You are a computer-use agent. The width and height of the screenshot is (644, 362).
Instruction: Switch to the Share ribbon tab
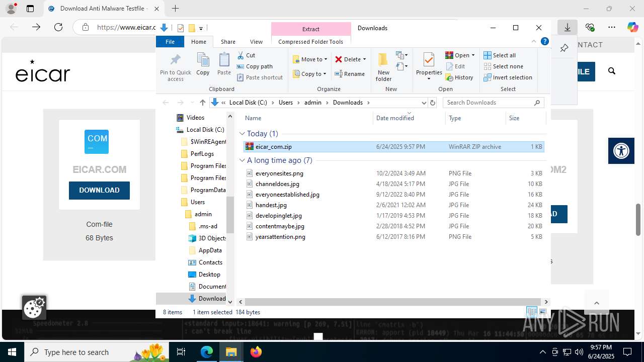coord(228,42)
